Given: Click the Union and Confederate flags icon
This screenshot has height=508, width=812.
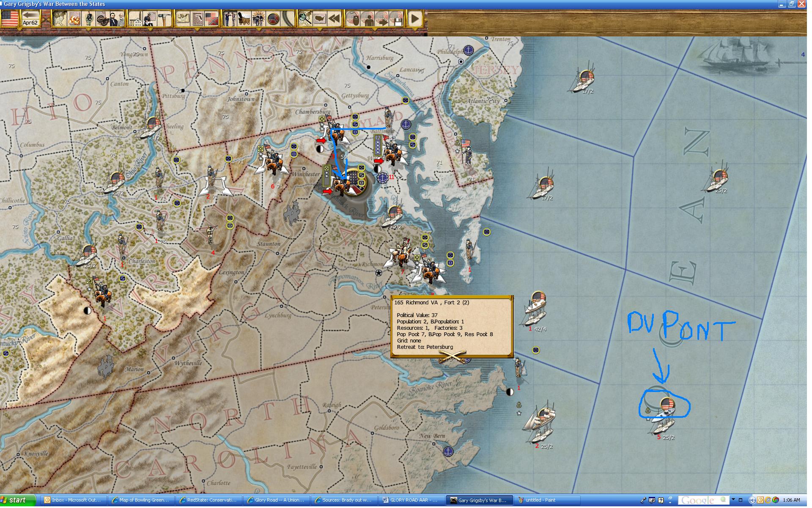Looking at the screenshot, I should 211,19.
